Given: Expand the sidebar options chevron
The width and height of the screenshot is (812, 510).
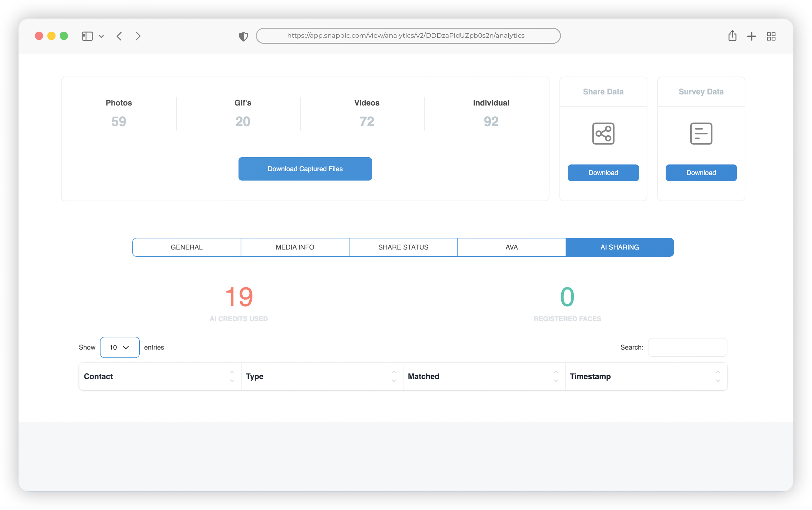Looking at the screenshot, I should coord(101,36).
